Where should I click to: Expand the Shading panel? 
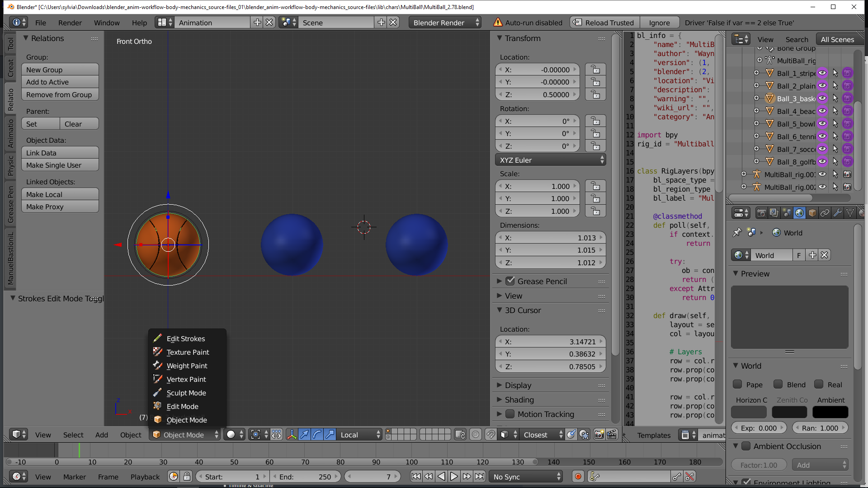pyautogui.click(x=519, y=400)
